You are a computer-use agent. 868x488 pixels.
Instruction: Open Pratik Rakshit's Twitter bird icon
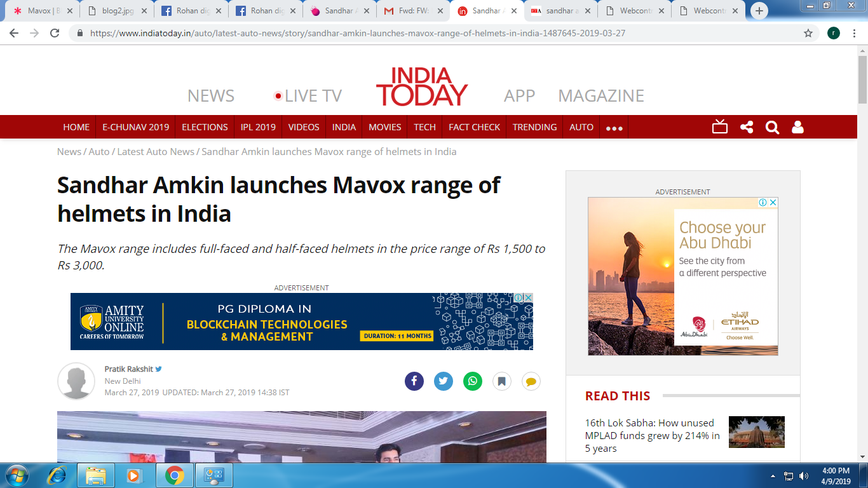pyautogui.click(x=159, y=369)
